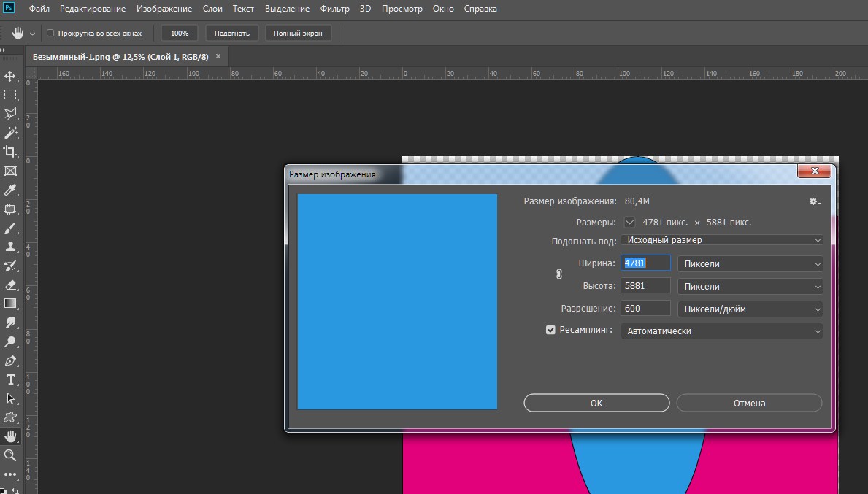Open the 'Изображение' menu
Image resolution: width=868 pixels, height=494 pixels.
(164, 9)
